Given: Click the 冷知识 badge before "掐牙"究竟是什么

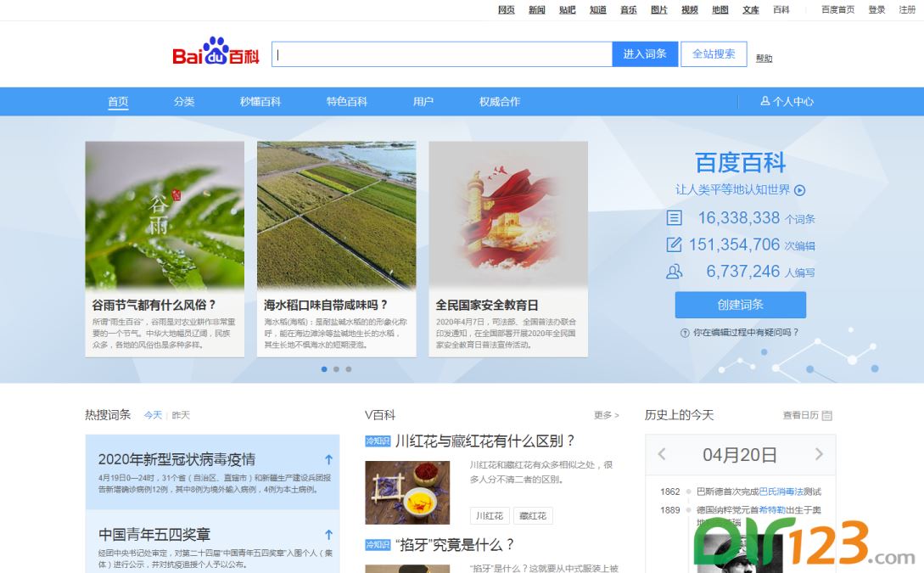Looking at the screenshot, I should tap(378, 545).
